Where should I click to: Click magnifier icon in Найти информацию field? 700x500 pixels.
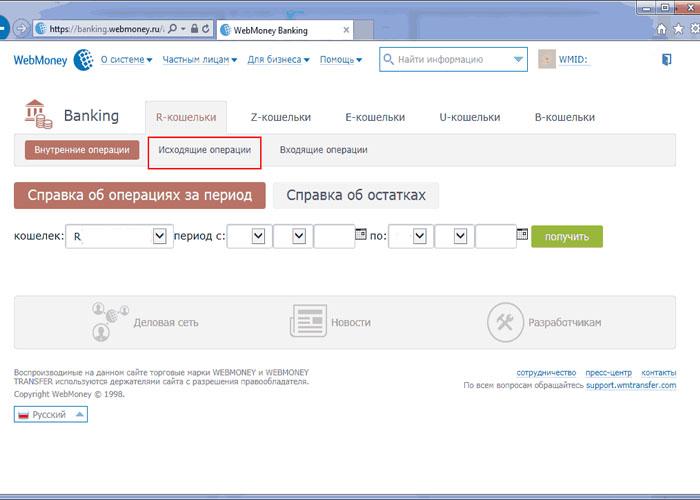click(388, 59)
